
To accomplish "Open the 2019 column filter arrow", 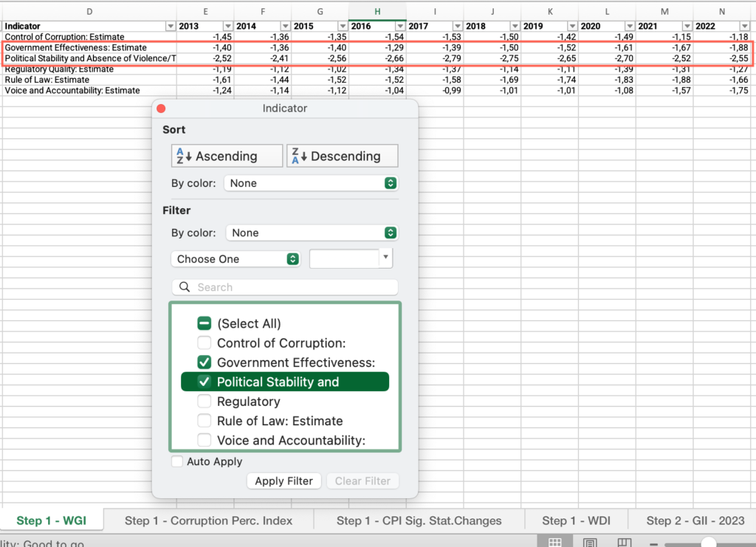I will 572,26.
